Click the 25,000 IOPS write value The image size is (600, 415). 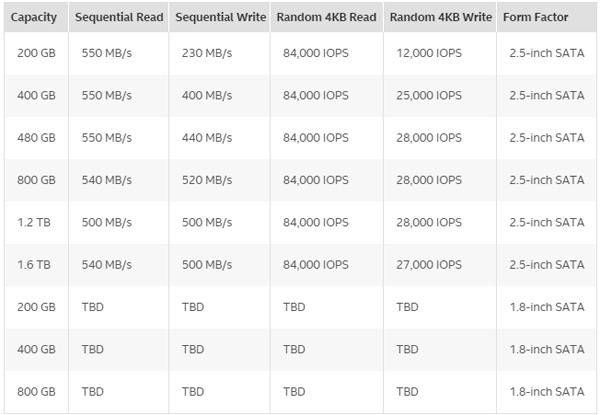pyautogui.click(x=429, y=95)
